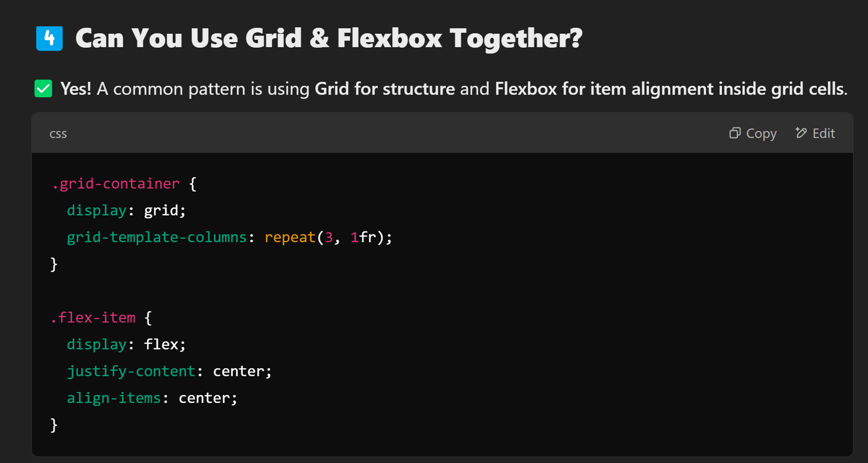Click the word Yes! in the answer
The height and width of the screenshot is (463, 868).
[76, 89]
